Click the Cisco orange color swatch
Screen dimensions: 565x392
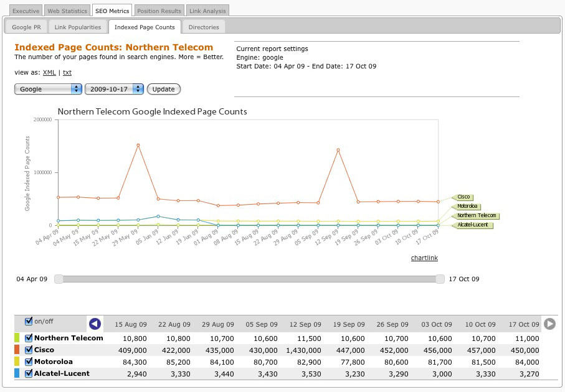(x=17, y=350)
